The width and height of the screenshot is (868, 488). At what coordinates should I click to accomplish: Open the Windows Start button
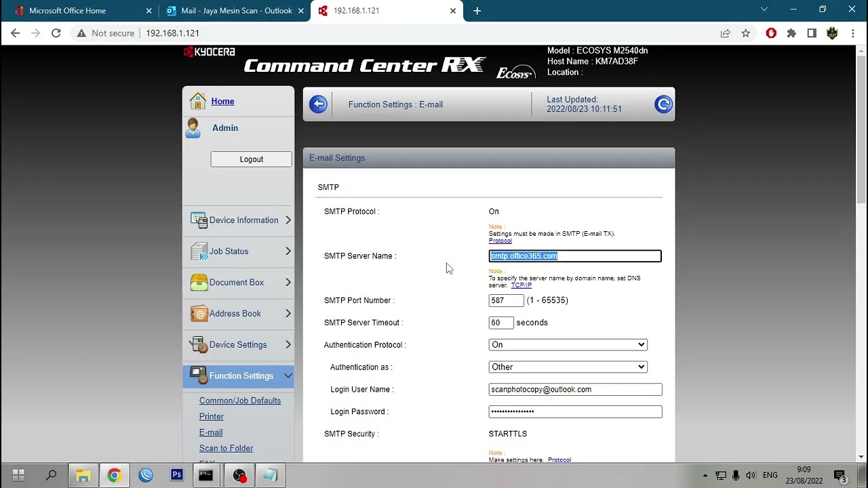[x=18, y=475]
